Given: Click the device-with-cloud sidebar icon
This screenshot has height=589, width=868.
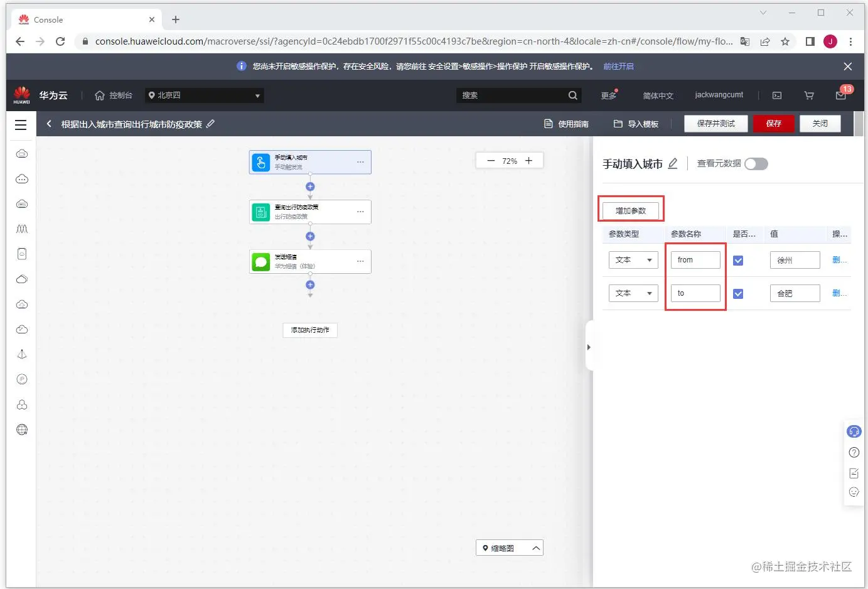Looking at the screenshot, I should [x=22, y=254].
